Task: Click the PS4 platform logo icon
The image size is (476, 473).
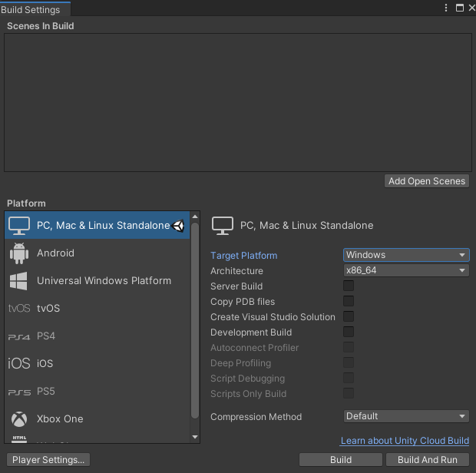Action: (19, 336)
